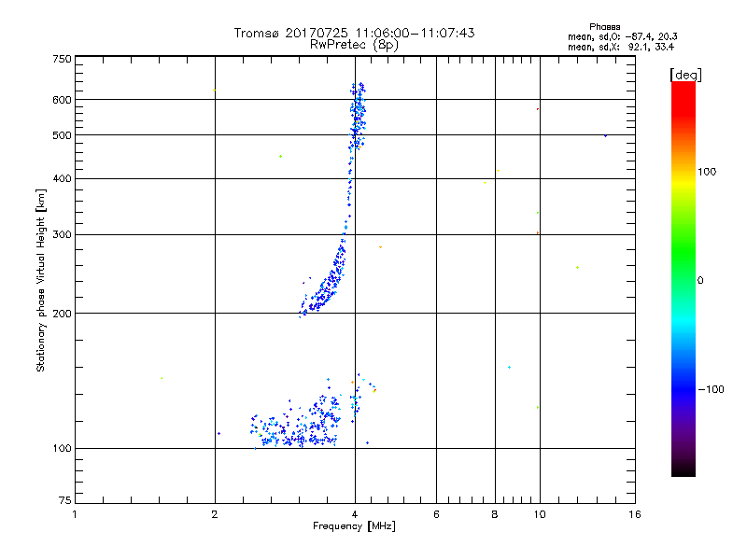
Task: Click the y-axis tick label '400'
Action: coord(62,178)
